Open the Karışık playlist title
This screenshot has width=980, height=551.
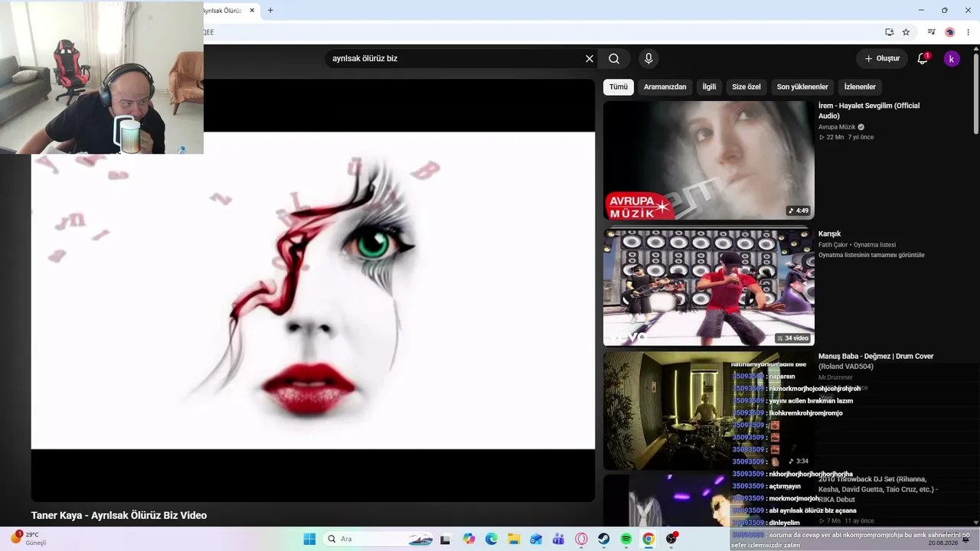[x=830, y=234]
